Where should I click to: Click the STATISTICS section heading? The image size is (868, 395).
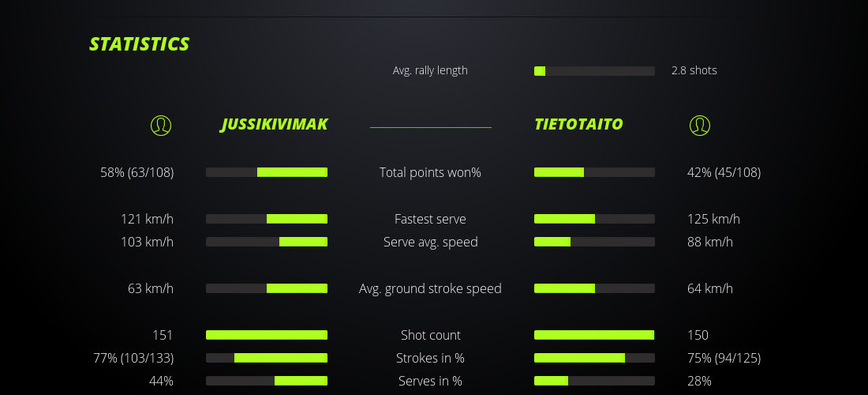pos(140,44)
